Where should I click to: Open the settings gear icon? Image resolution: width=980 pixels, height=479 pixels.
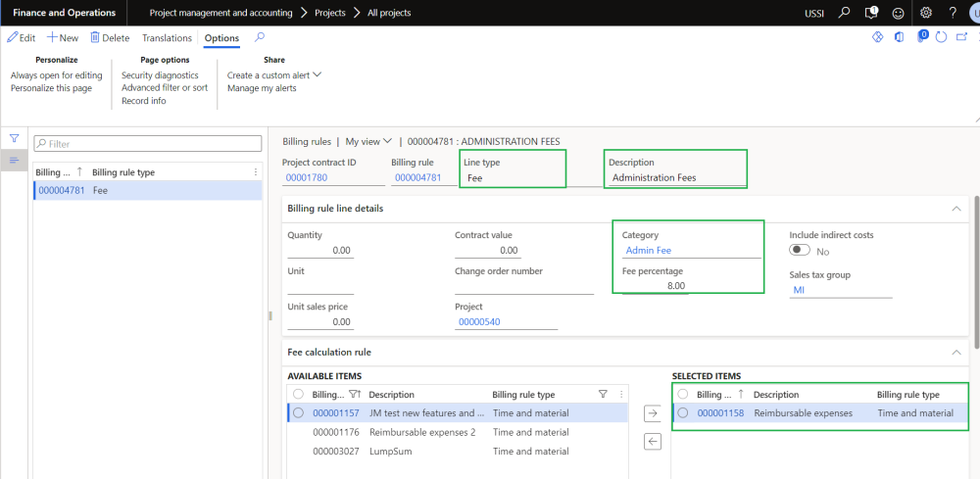click(x=926, y=13)
